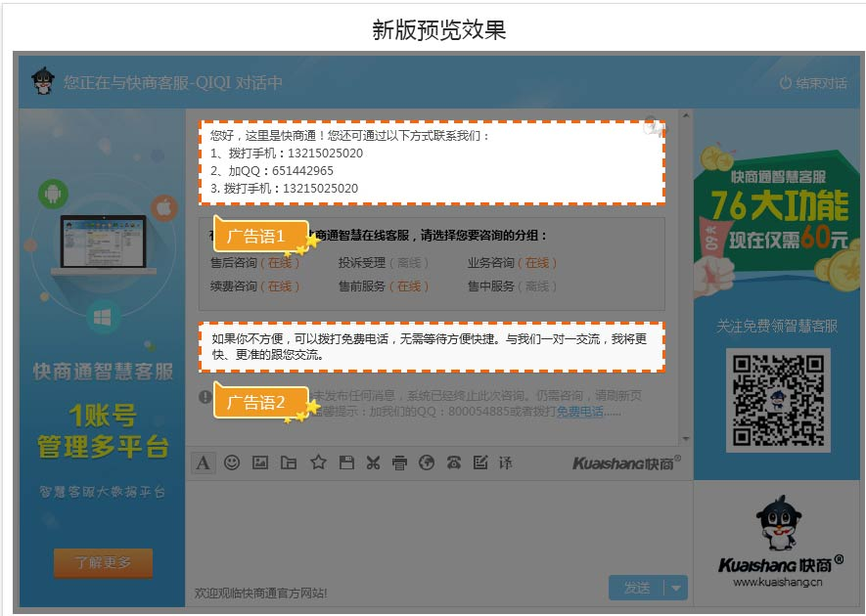Viewport: 866px width, 616px height.
Task: Click the 1、拨打手机：13215025020 line
Action: [x=287, y=153]
